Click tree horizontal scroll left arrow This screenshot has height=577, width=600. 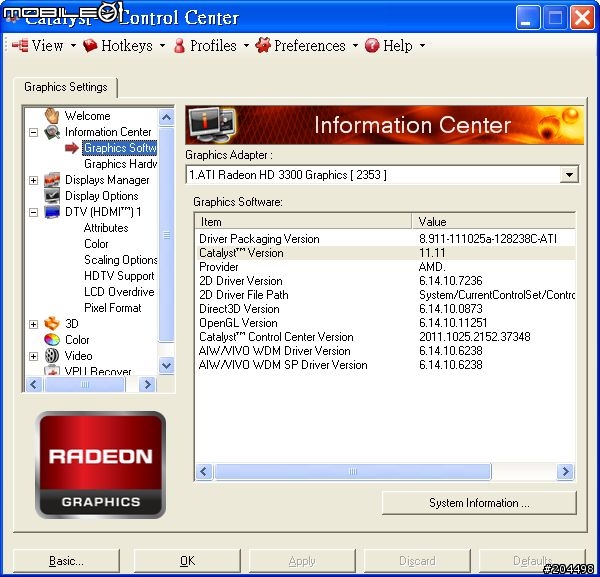coord(34,384)
